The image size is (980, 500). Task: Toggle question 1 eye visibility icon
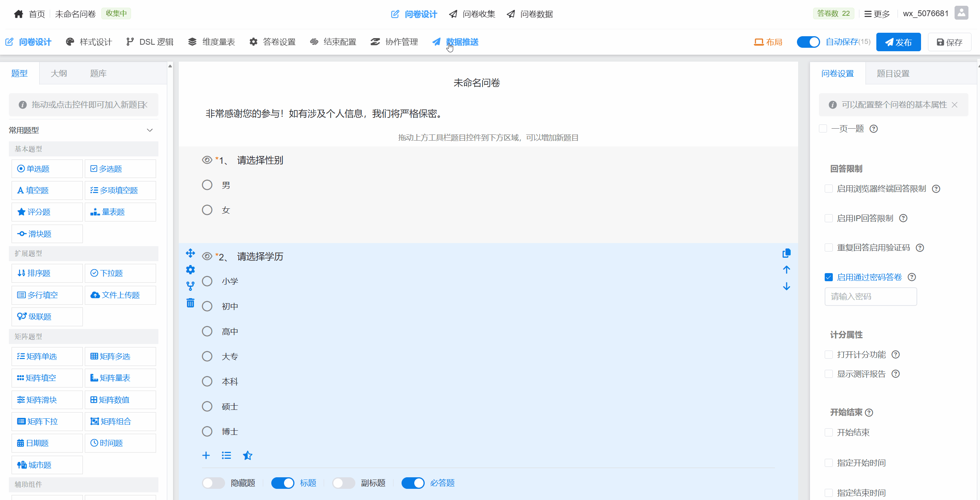207,160
